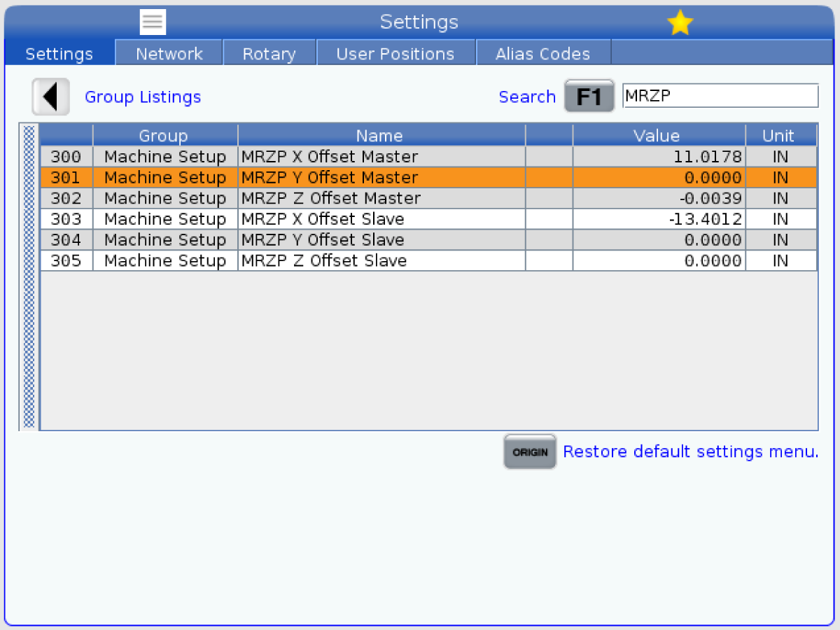Viewport: 840px width, 630px height.
Task: Click the ORIGIN key button
Action: [x=530, y=451]
